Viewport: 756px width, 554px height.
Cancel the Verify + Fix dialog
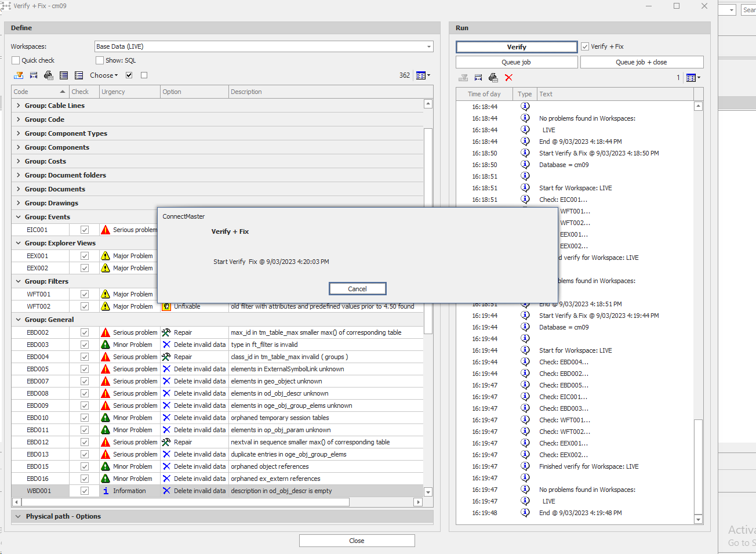[x=358, y=289]
